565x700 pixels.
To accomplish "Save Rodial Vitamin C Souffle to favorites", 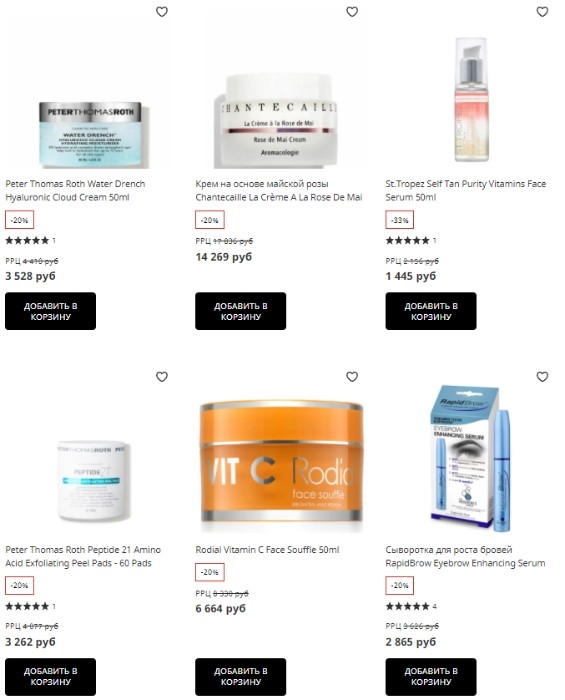I will click(352, 377).
